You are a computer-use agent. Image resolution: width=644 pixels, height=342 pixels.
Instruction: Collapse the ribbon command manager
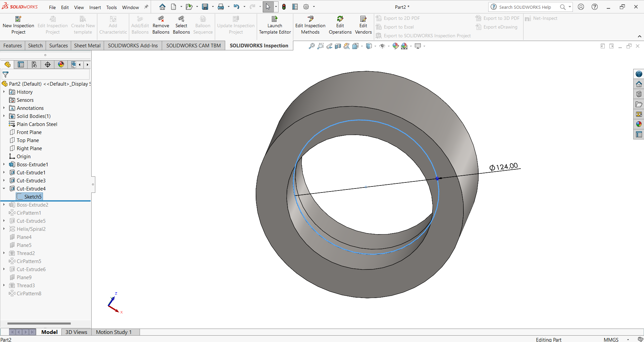click(x=639, y=36)
